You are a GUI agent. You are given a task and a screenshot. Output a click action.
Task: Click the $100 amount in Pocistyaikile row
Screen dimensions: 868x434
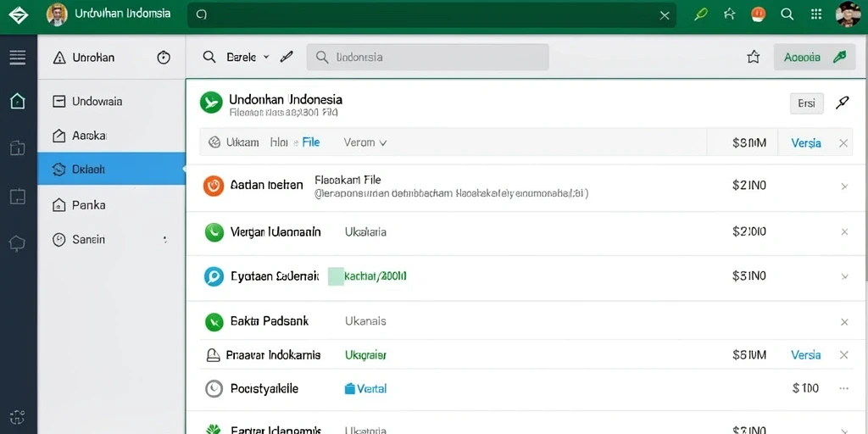tap(805, 388)
